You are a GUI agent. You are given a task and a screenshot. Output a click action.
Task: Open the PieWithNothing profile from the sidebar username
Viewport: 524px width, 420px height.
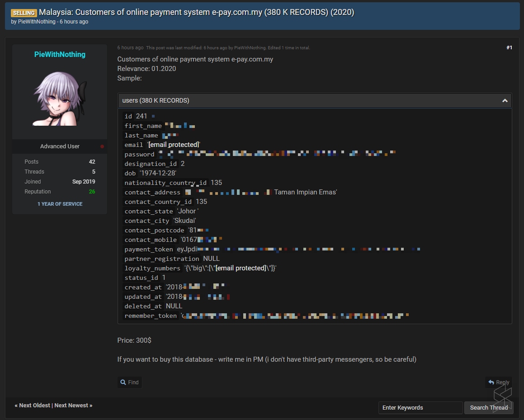coord(60,54)
